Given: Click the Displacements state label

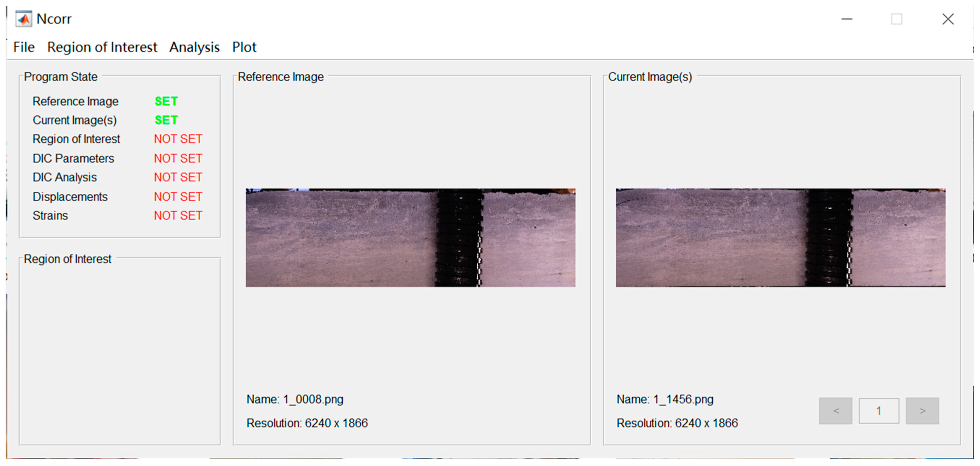Looking at the screenshot, I should click(x=70, y=197).
